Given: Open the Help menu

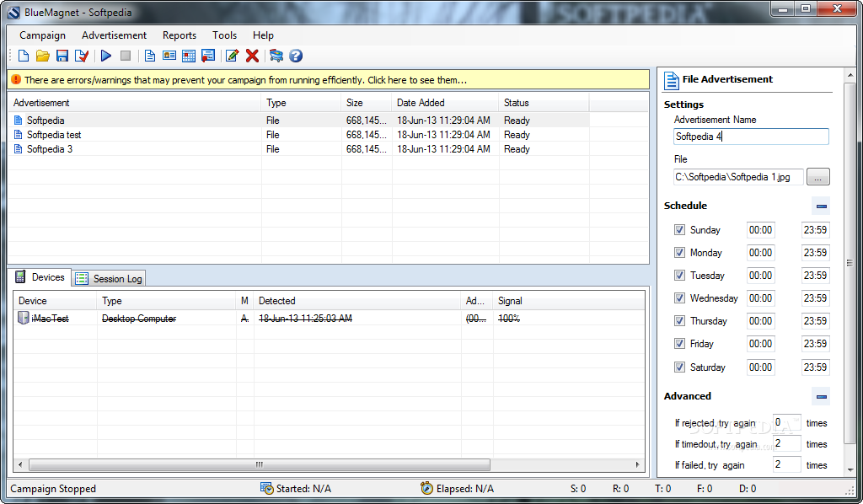Looking at the screenshot, I should (263, 35).
